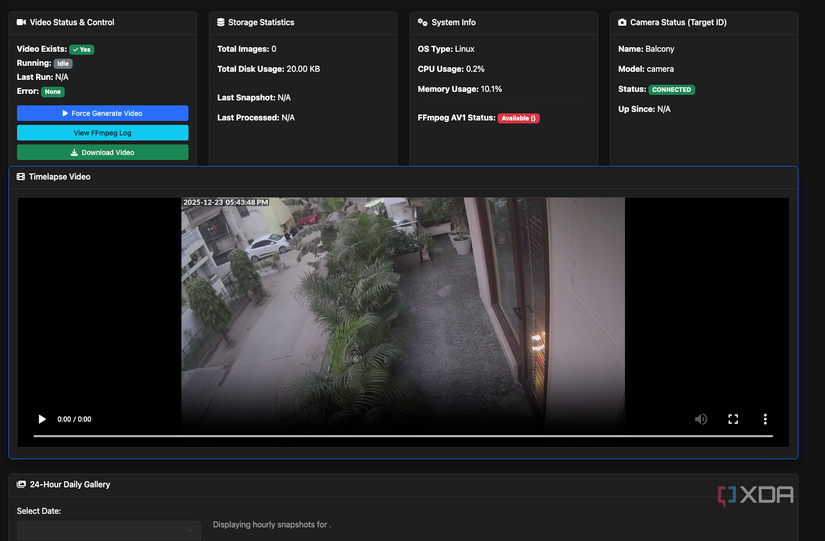The image size is (825, 541).
Task: Click the database icon beside Storage Statistics
Action: pos(221,22)
